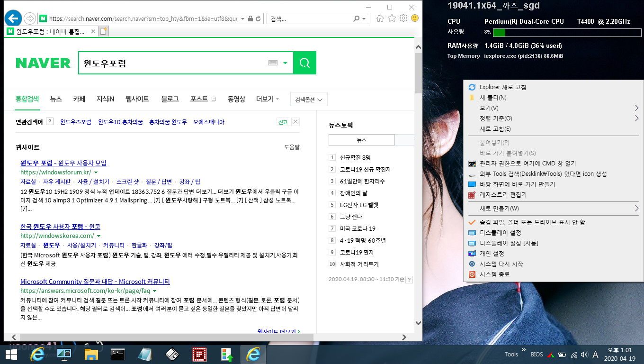The width and height of the screenshot is (644, 364).
Task: Open a new tab in Internet Explorer
Action: 103,32
